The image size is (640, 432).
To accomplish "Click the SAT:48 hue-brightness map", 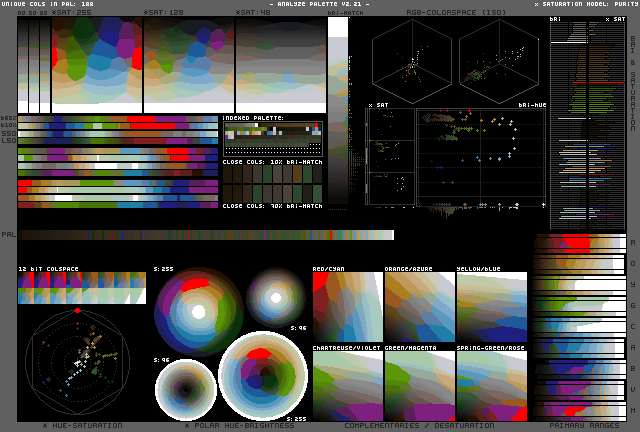I will [x=279, y=65].
